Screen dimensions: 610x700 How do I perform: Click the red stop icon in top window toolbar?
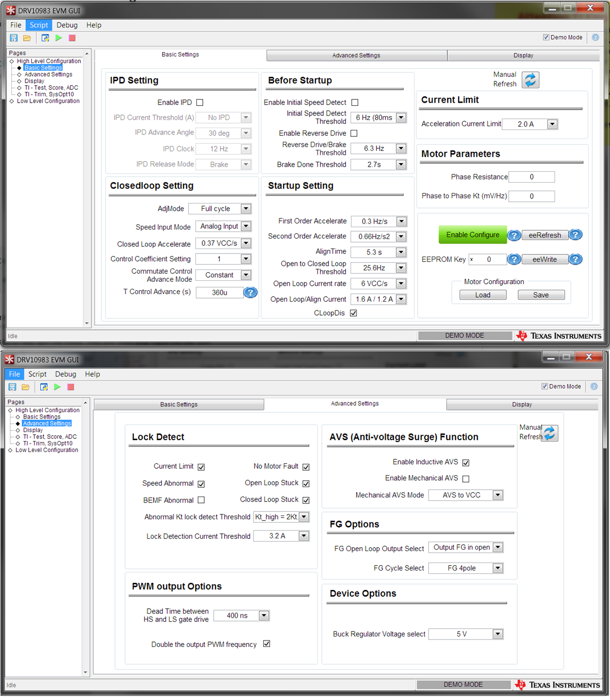coord(72,38)
